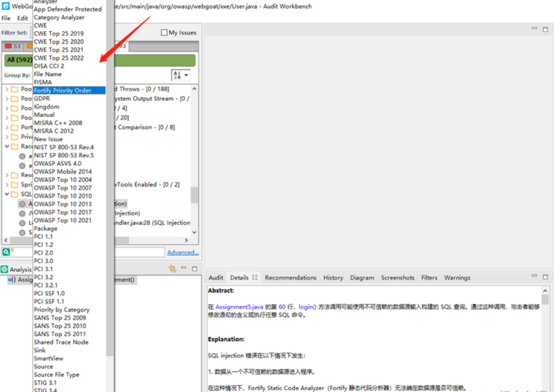The image size is (554, 392).
Task: Select the green All (592) tab
Action: tap(100, 60)
